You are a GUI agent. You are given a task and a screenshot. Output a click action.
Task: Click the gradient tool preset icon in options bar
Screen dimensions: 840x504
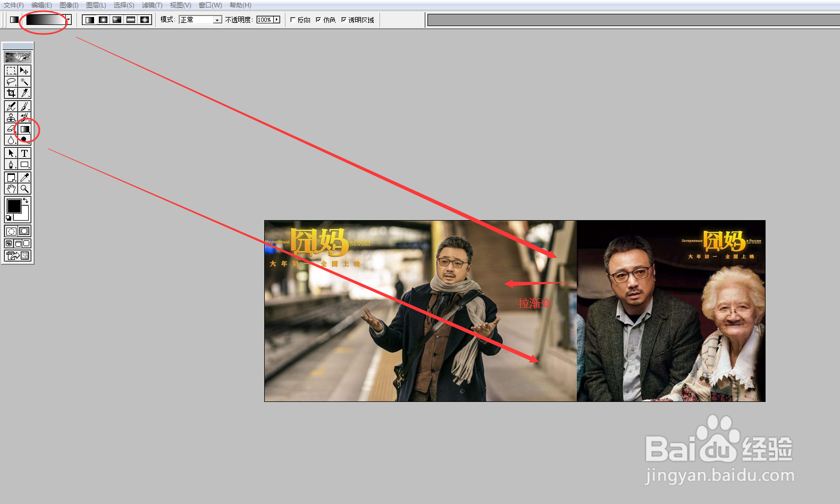click(14, 20)
